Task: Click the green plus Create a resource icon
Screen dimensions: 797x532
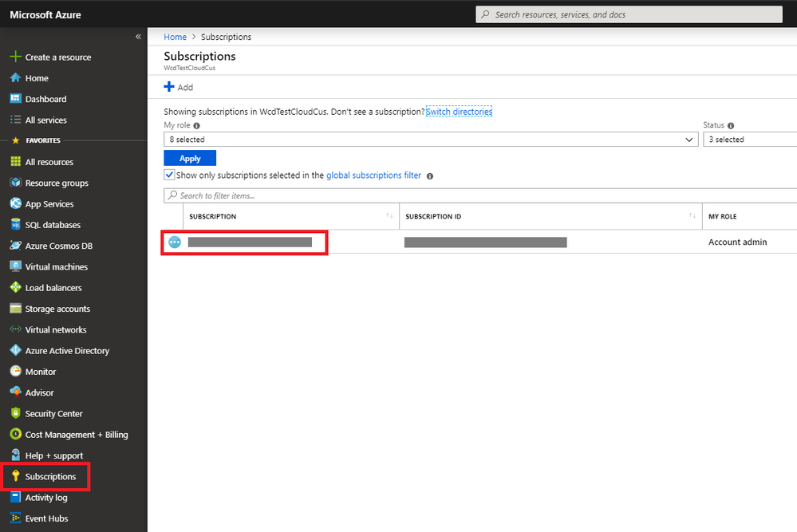Action: (x=16, y=57)
